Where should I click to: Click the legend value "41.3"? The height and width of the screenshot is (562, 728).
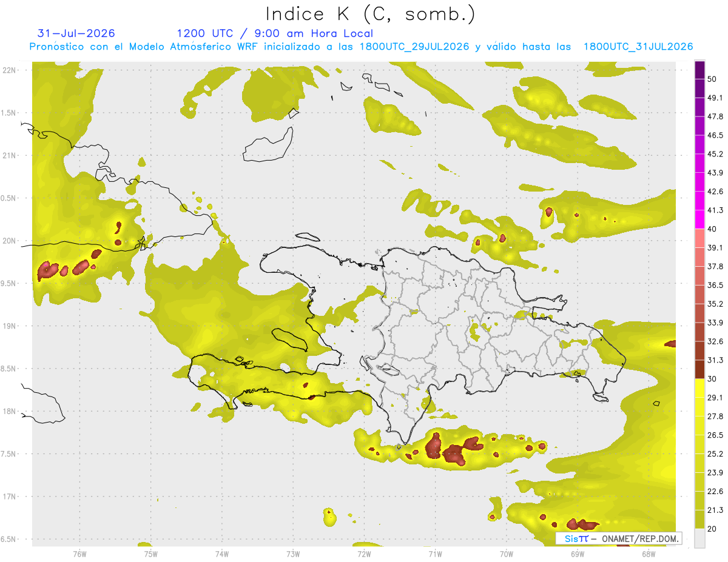click(715, 210)
